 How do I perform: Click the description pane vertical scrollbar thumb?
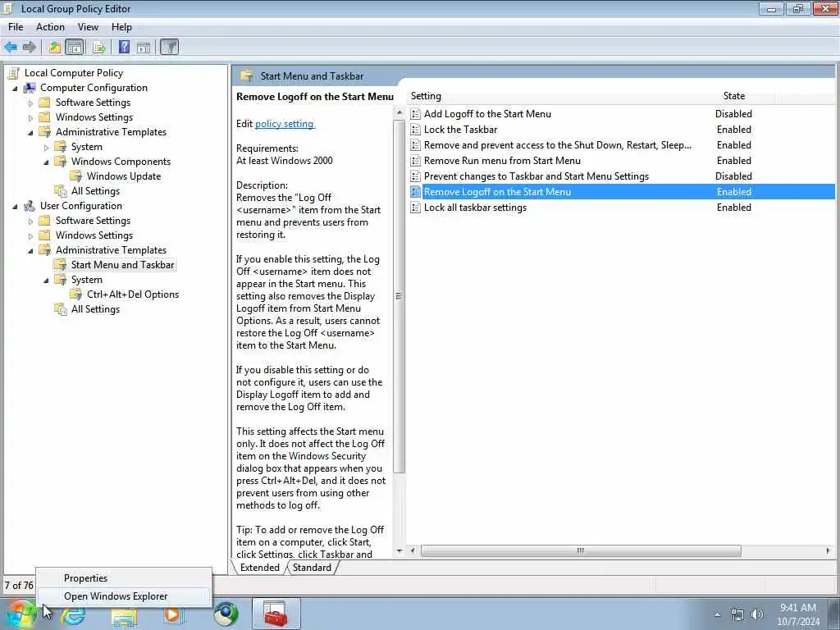(399, 296)
